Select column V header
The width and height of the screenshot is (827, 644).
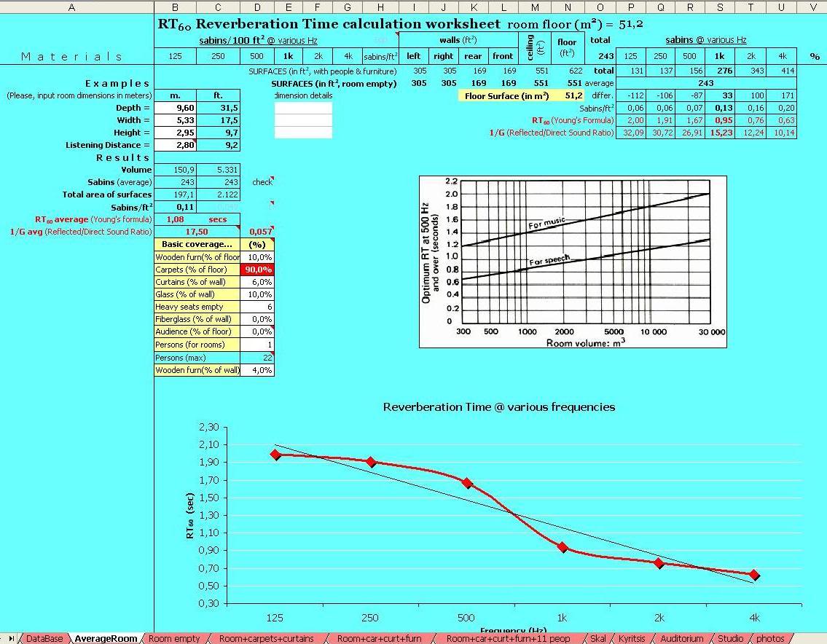pos(812,7)
